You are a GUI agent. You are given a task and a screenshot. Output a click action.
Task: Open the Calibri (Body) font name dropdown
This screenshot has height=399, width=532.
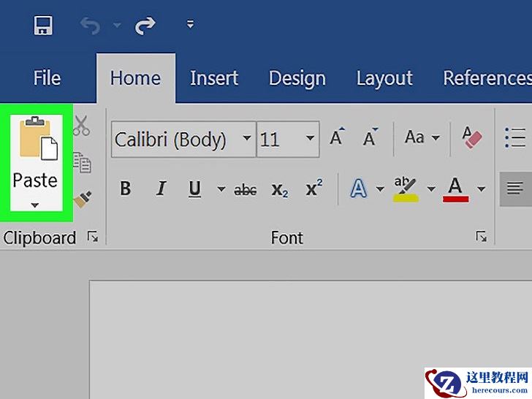(x=247, y=138)
